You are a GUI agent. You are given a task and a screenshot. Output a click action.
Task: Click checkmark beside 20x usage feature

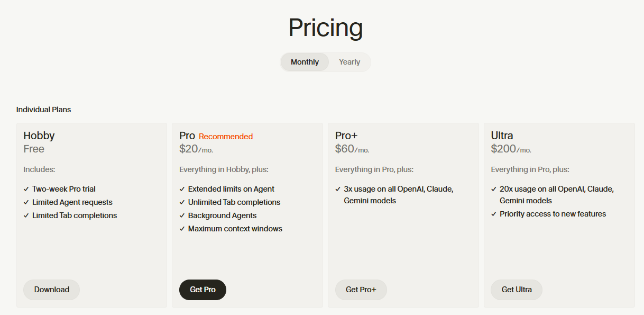tap(494, 189)
